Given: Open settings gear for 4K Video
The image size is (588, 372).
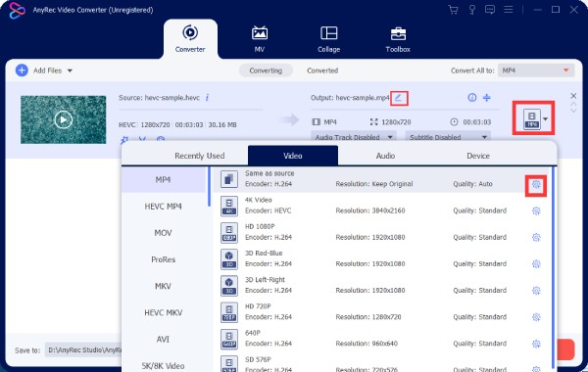Looking at the screenshot, I should (536, 210).
